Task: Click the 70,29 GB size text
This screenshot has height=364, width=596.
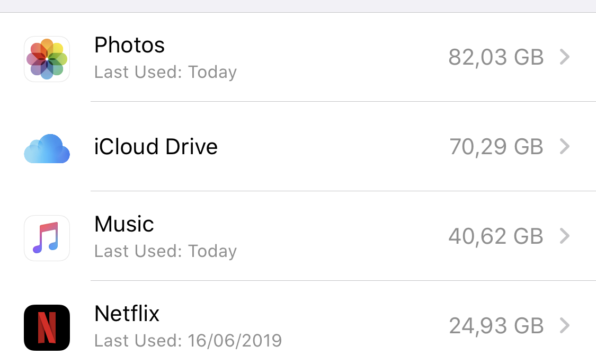Action: pyautogui.click(x=496, y=147)
